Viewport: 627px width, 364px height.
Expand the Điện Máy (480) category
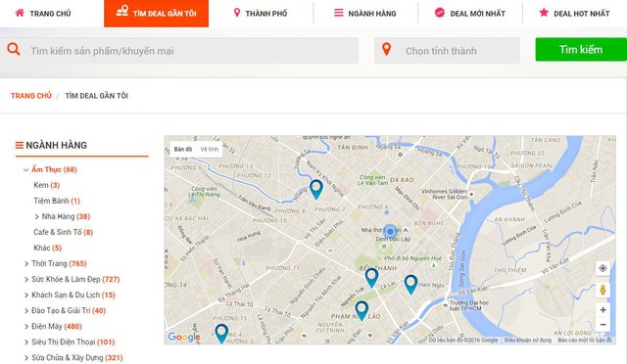(53, 327)
